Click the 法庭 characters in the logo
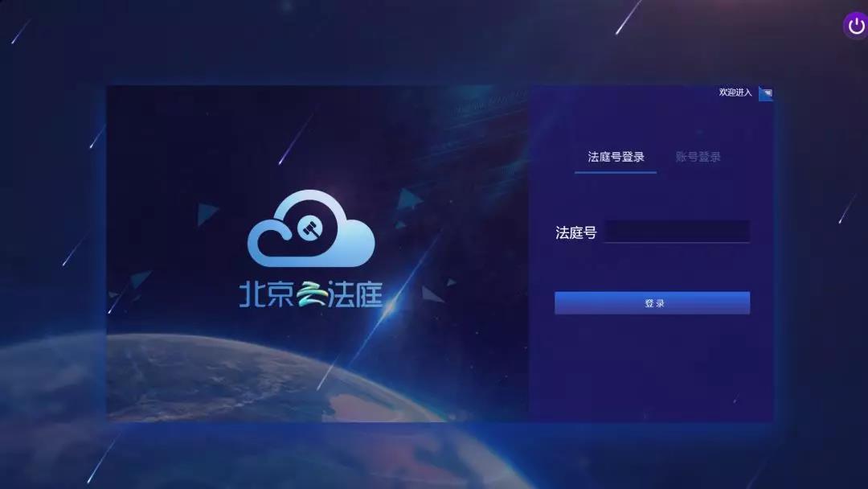This screenshot has height=489, width=868. click(x=355, y=294)
